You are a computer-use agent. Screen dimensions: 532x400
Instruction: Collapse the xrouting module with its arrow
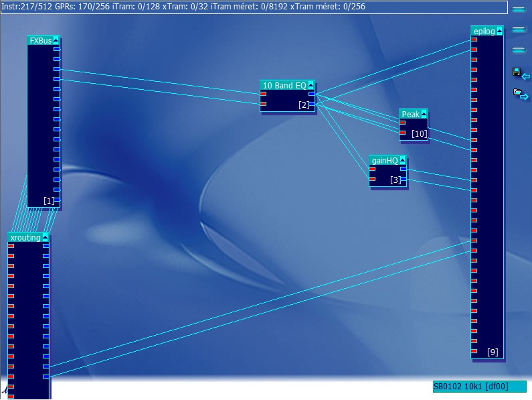click(45, 238)
